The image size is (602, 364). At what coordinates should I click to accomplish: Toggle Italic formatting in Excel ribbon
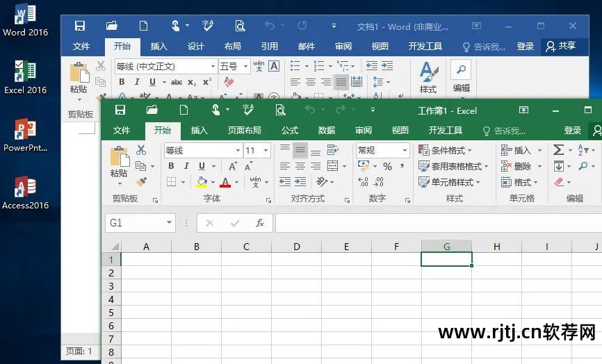click(x=186, y=166)
